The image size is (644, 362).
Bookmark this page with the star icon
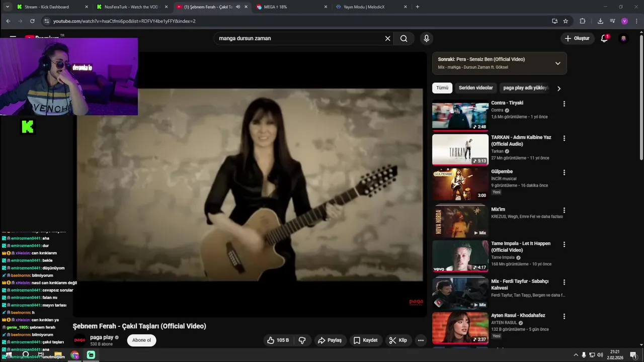566,21
